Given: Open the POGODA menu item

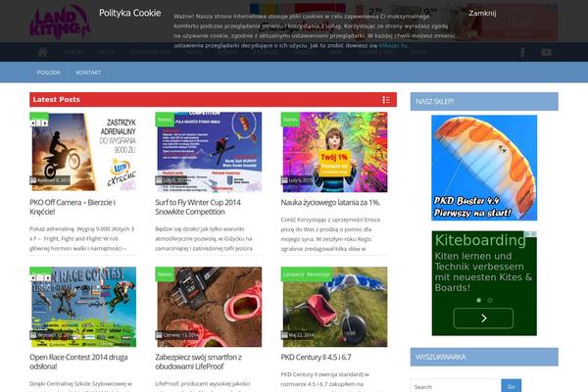Looking at the screenshot, I should (x=49, y=73).
